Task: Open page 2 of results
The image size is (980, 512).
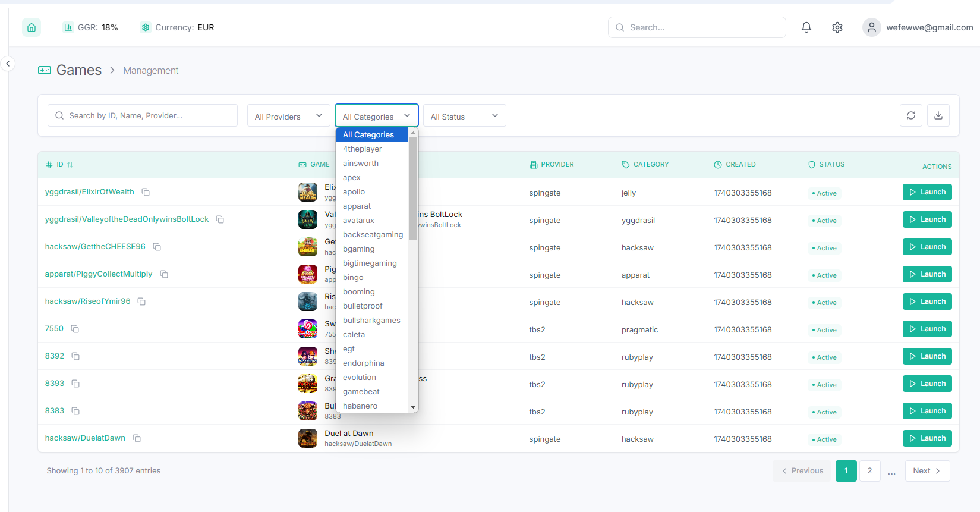Action: [x=869, y=471]
